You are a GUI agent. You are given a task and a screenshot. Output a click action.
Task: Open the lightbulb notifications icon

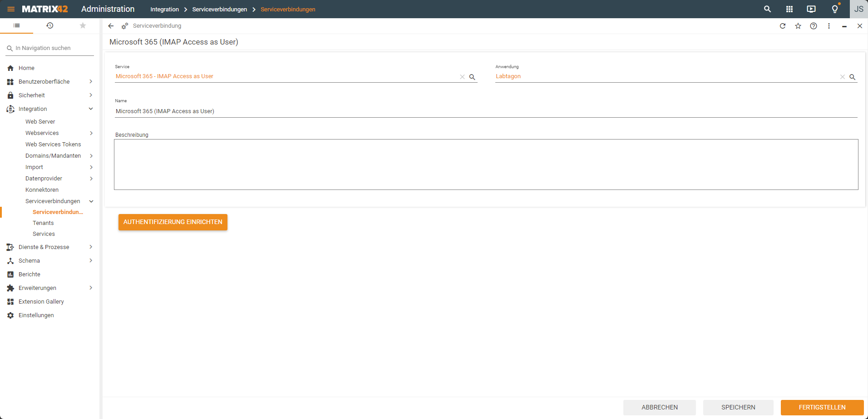click(835, 9)
